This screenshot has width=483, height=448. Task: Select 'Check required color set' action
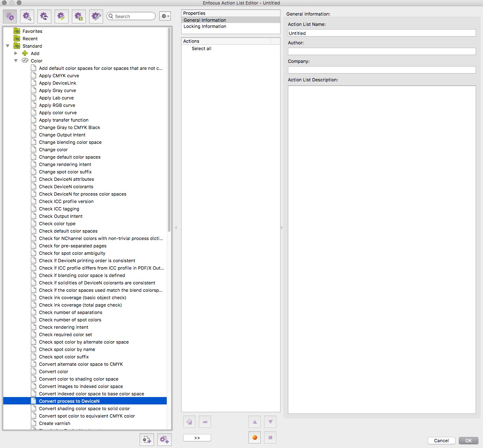(x=65, y=335)
